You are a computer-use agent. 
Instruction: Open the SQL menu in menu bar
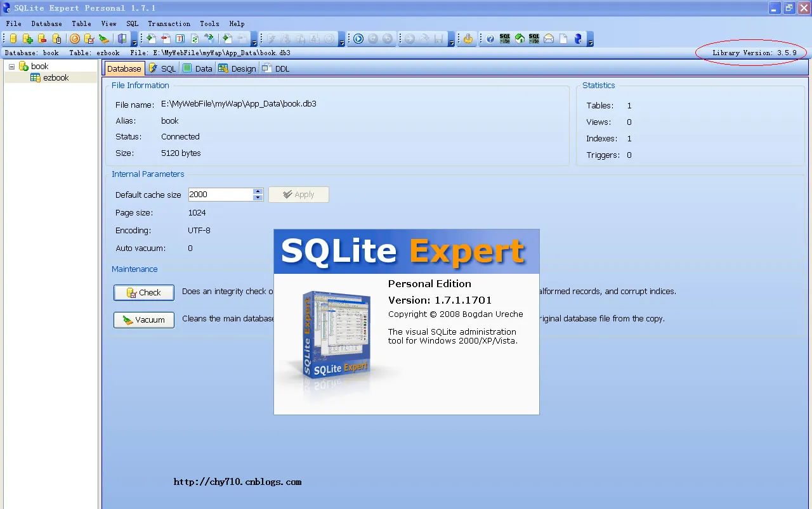pyautogui.click(x=132, y=23)
